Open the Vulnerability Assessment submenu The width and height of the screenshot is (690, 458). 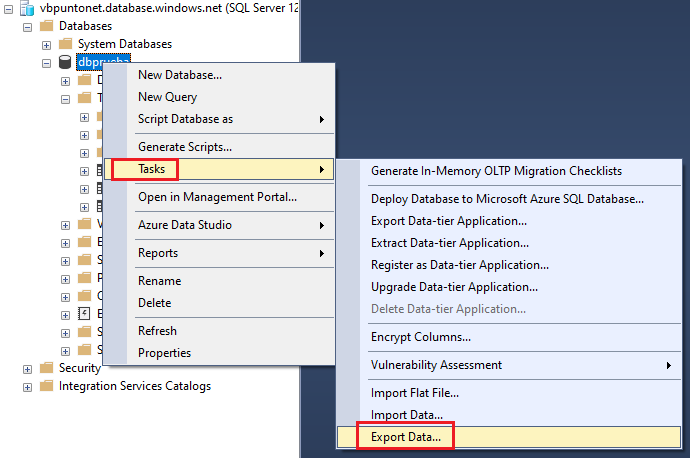click(509, 365)
